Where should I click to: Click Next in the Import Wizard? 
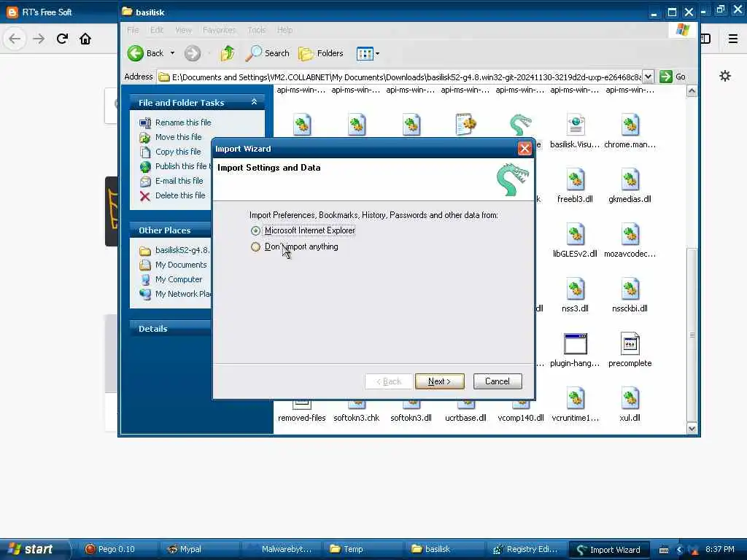(439, 381)
